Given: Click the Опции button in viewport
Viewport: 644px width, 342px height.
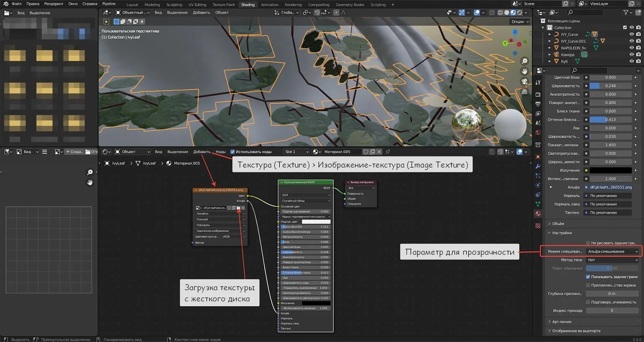Looking at the screenshot, I should pyautogui.click(x=519, y=21).
